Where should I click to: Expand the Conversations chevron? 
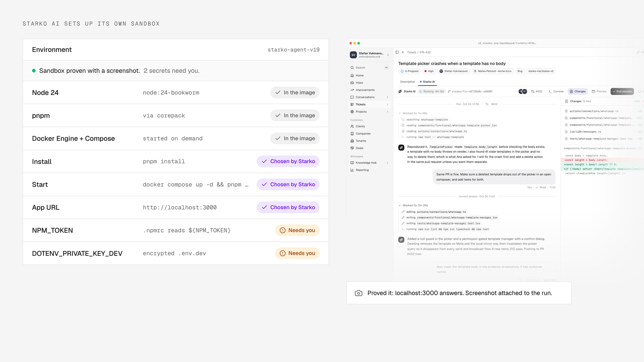388,97
